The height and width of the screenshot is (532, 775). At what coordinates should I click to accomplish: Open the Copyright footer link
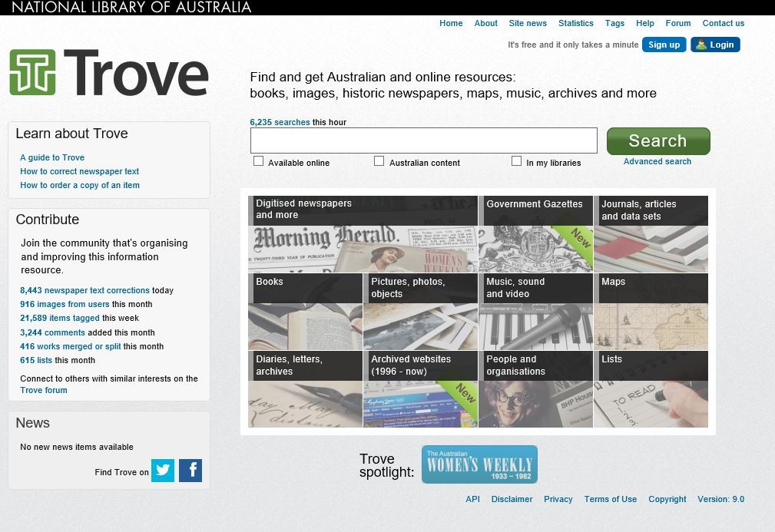click(667, 500)
